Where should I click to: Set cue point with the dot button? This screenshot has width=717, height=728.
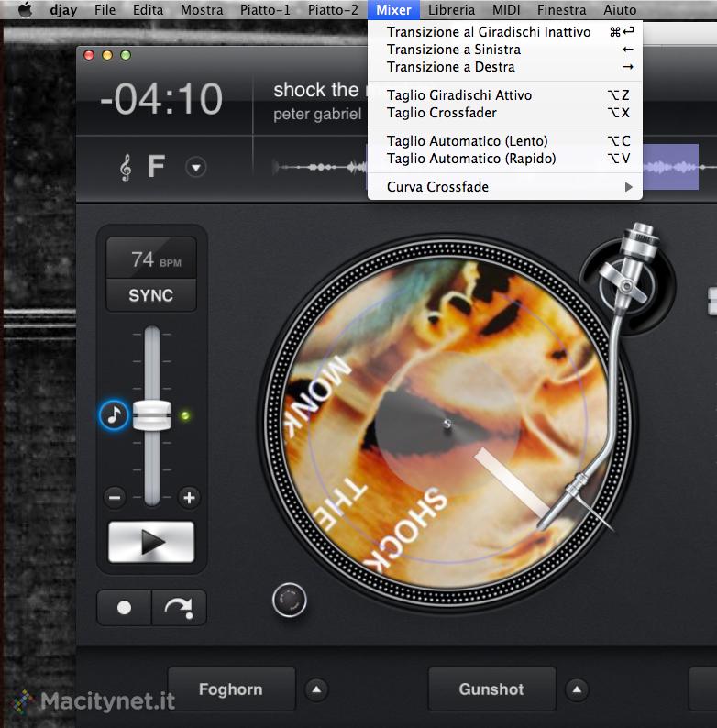click(x=125, y=608)
